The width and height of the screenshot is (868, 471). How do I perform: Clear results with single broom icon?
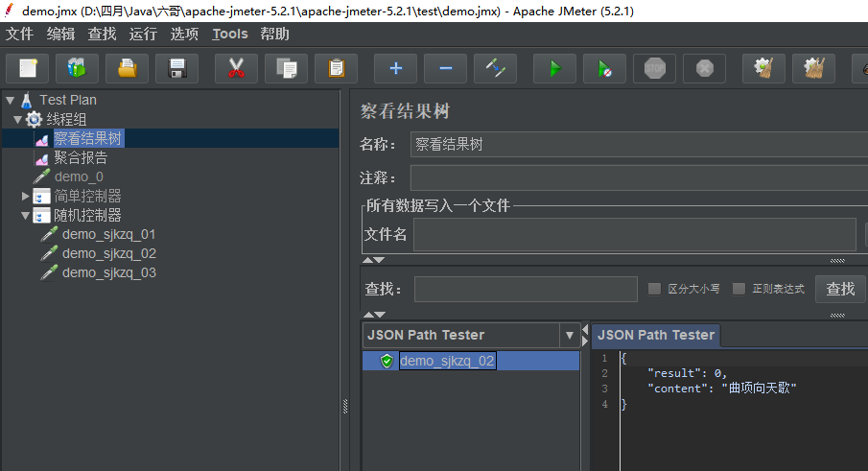[x=763, y=69]
